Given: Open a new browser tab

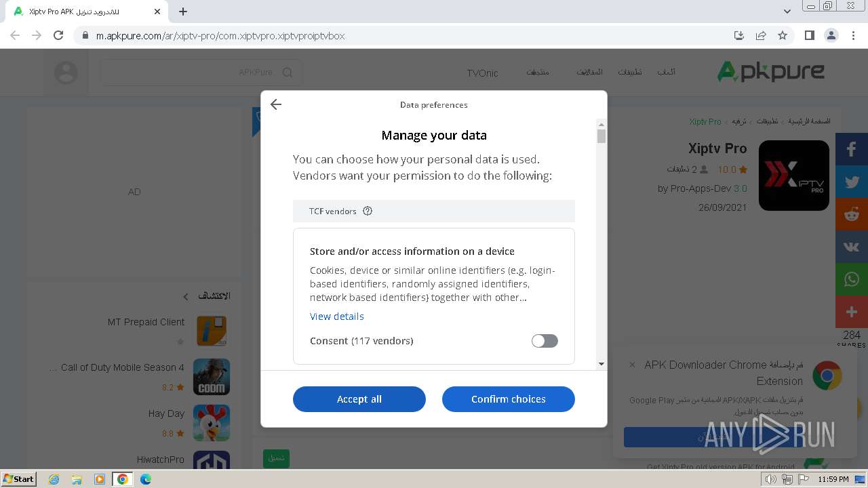Looking at the screenshot, I should pyautogui.click(x=183, y=12).
